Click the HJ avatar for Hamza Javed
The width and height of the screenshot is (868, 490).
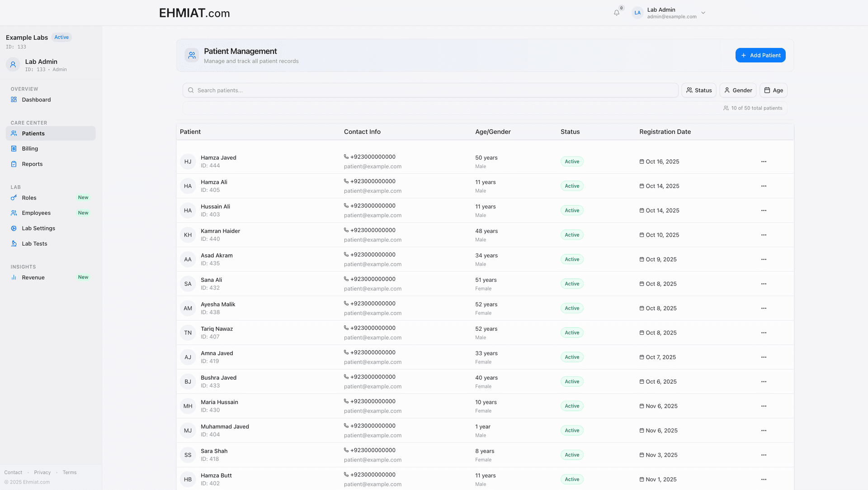[188, 162]
